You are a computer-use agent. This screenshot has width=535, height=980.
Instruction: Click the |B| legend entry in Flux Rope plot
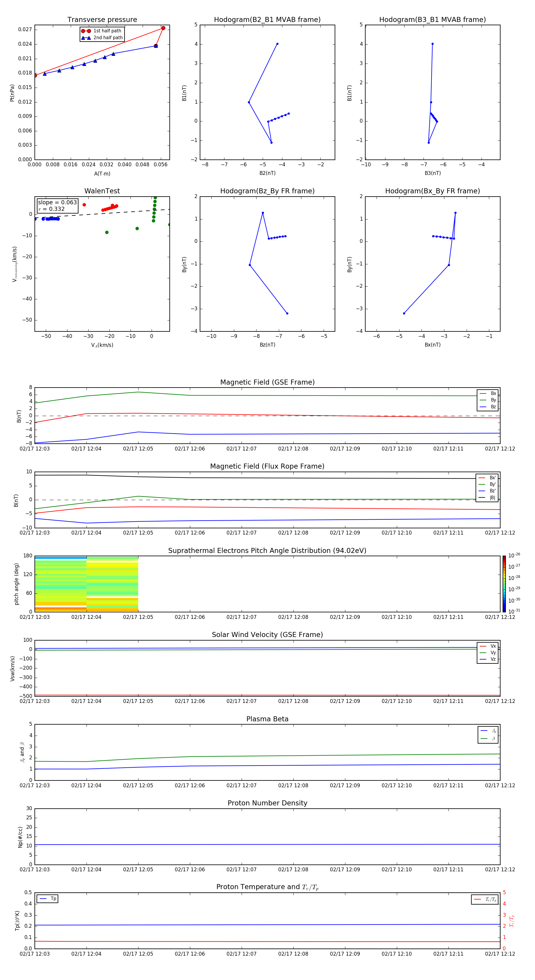tap(487, 498)
